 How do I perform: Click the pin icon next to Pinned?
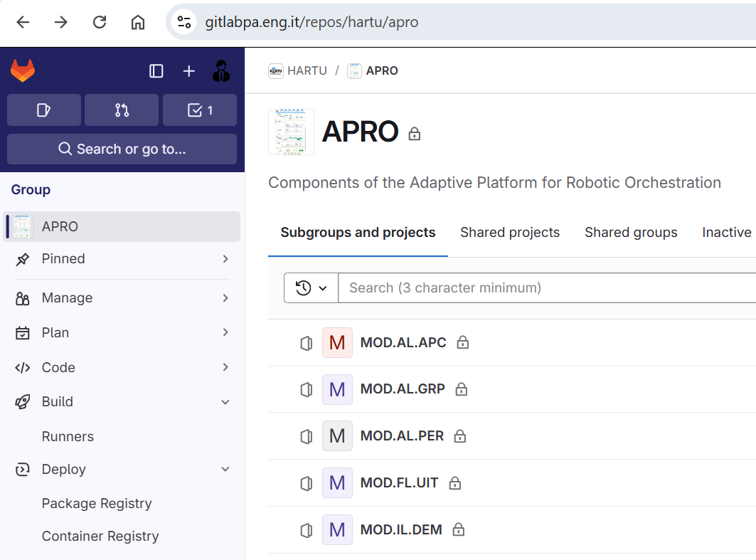click(22, 260)
